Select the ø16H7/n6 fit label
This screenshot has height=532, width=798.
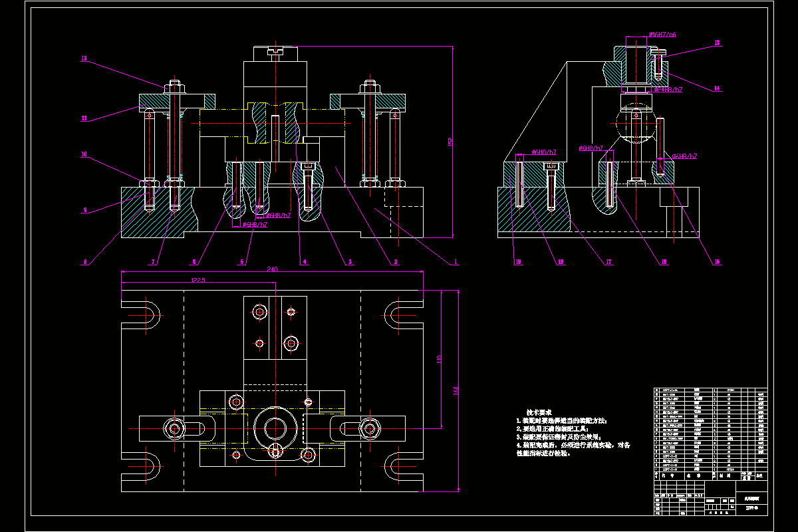(663, 34)
